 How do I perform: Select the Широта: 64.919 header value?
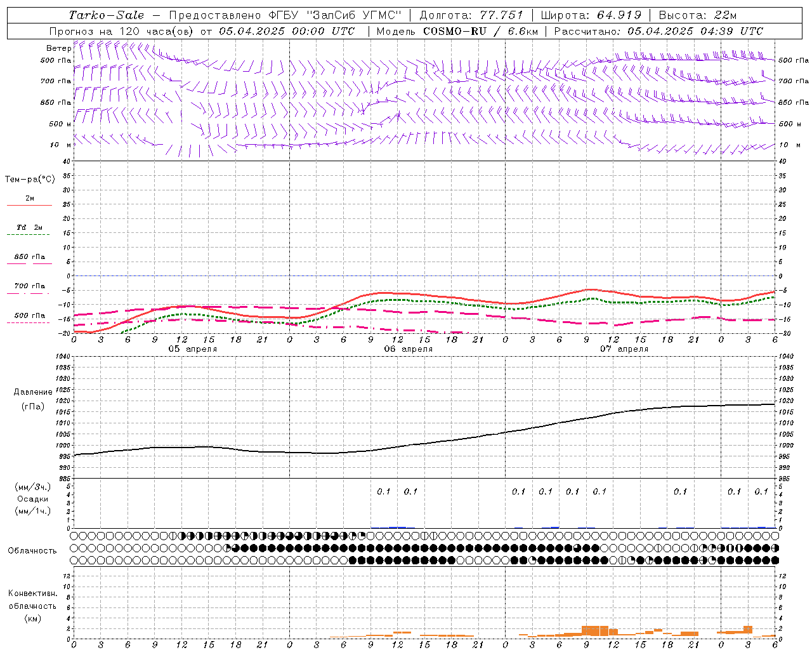pos(590,15)
